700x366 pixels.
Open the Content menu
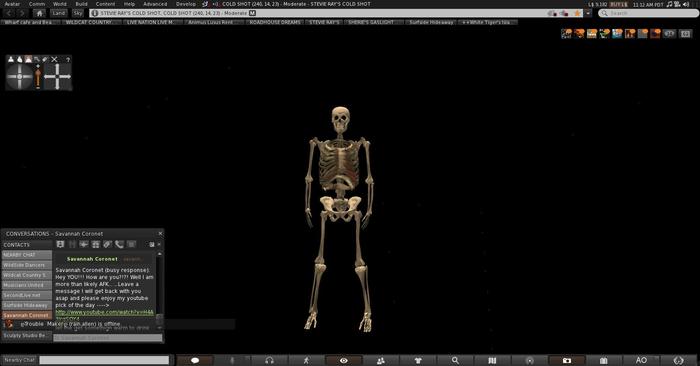105,4
